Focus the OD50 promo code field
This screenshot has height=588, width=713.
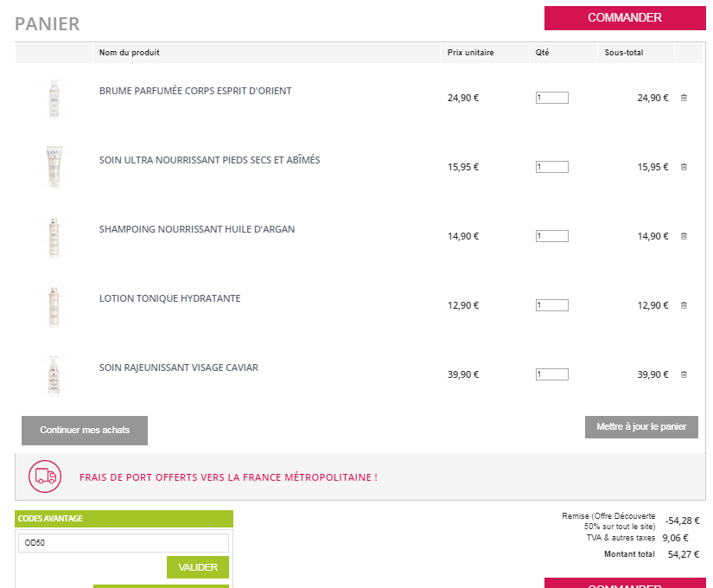coord(124,543)
